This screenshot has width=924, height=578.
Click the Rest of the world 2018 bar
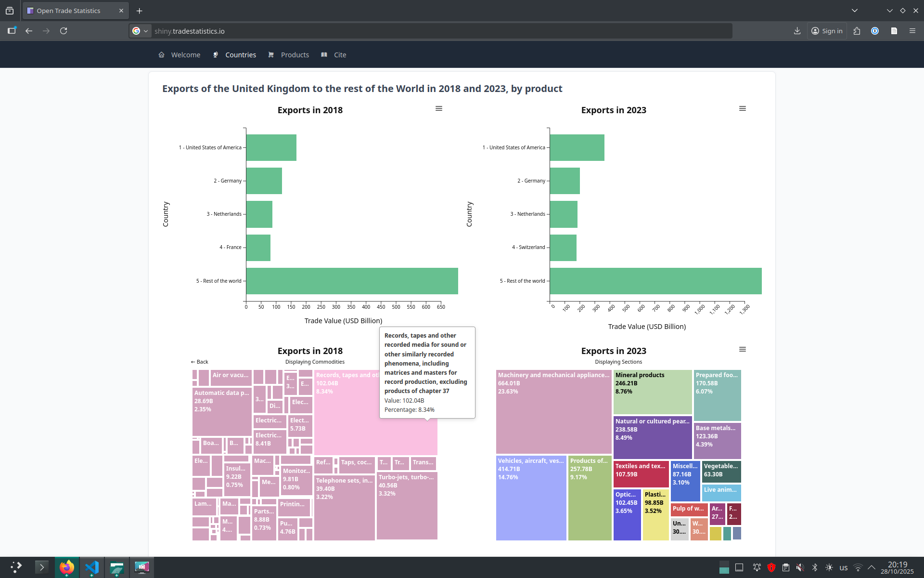pos(352,281)
